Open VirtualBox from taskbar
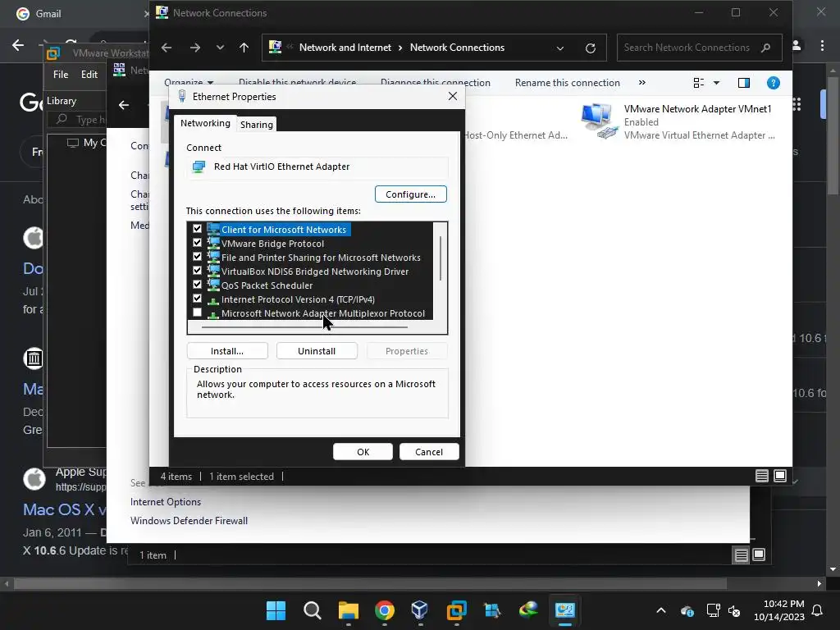The height and width of the screenshot is (630, 840). point(420,610)
